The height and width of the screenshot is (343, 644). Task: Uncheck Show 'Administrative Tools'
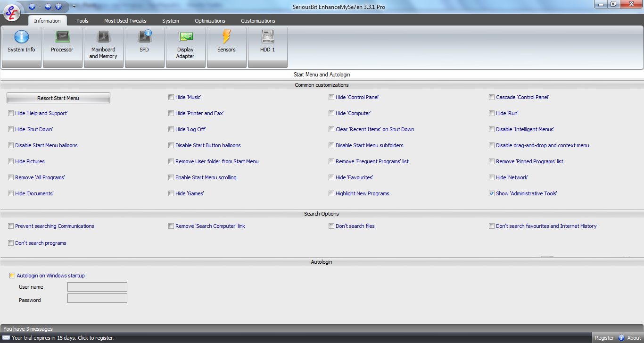click(492, 193)
